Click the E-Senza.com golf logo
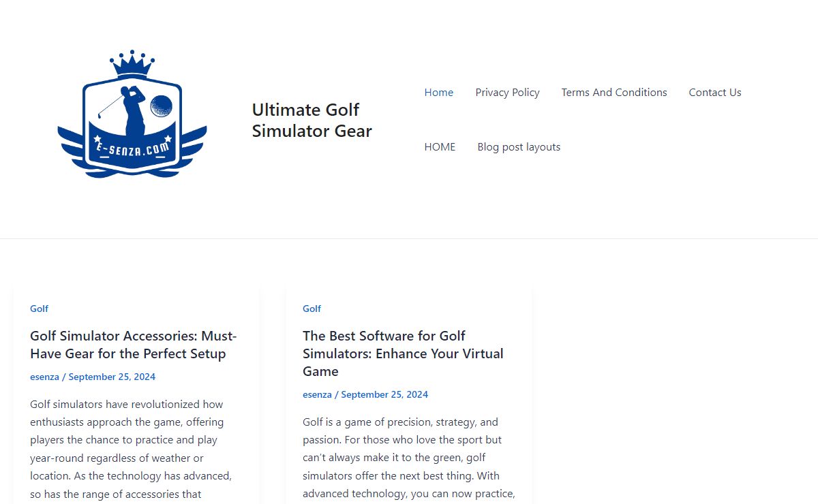This screenshot has width=818, height=504. (132, 114)
